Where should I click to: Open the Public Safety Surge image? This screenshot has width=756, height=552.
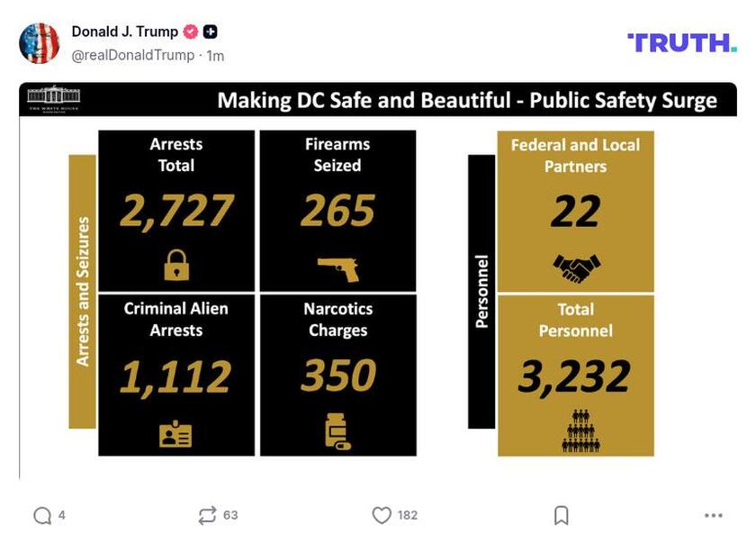pyautogui.click(x=378, y=279)
